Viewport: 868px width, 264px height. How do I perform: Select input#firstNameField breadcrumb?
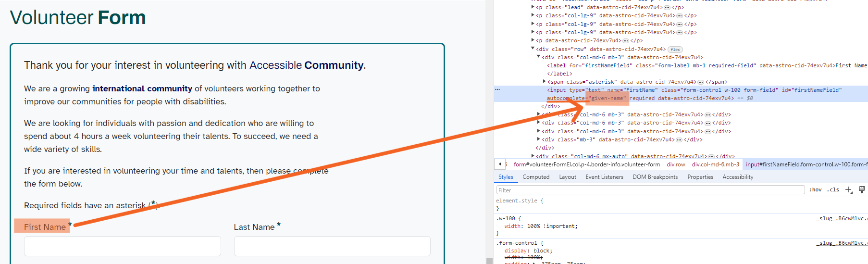tap(806, 164)
